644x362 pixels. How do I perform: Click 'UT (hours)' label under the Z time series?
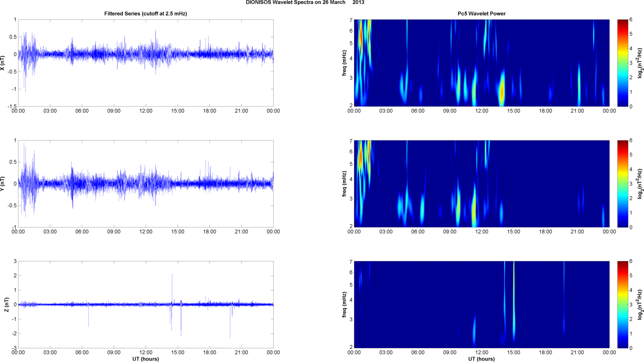pyautogui.click(x=146, y=359)
